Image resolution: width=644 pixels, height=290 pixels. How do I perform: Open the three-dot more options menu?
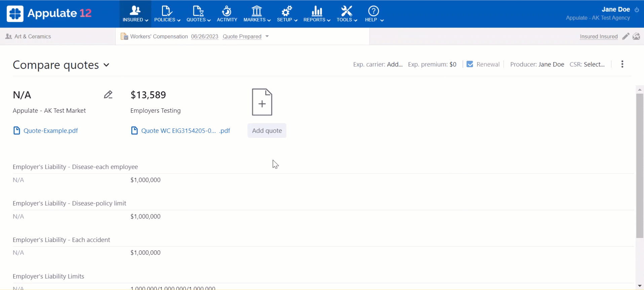coord(622,64)
